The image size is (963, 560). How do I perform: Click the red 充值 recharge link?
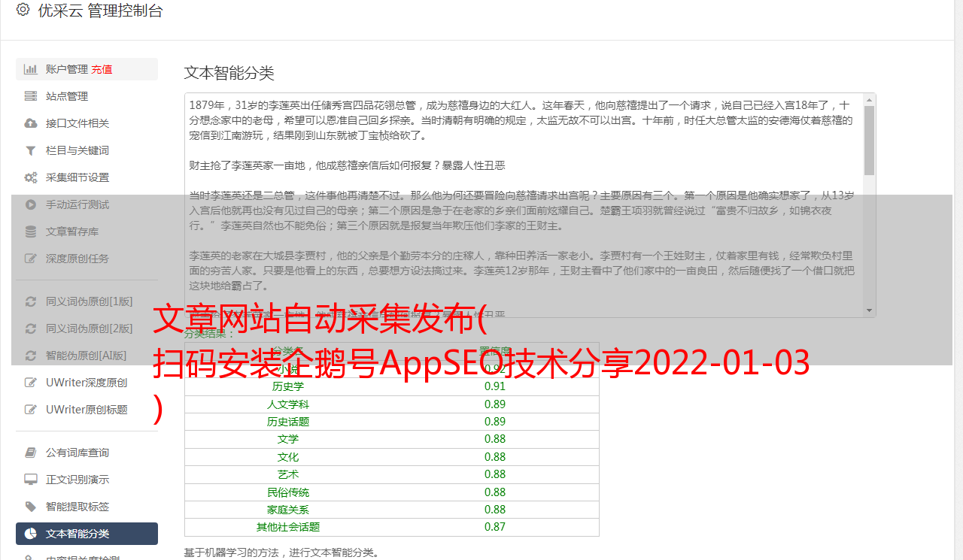(102, 69)
